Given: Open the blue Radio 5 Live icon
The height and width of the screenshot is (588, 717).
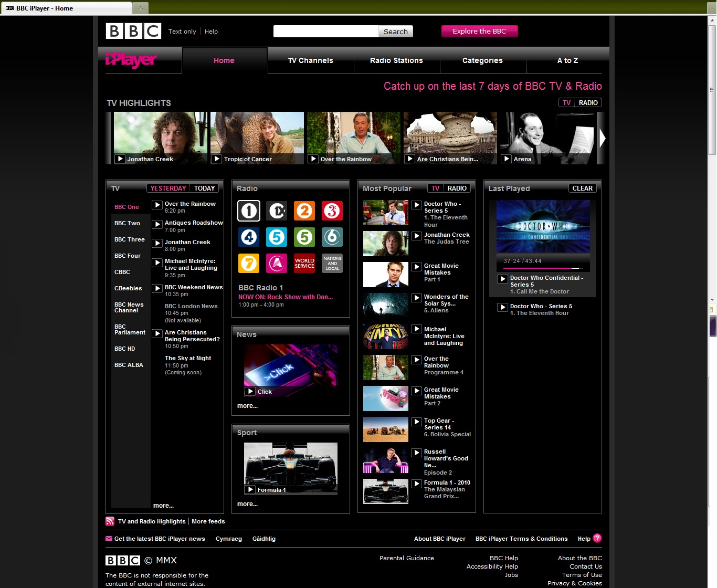Looking at the screenshot, I should (x=277, y=237).
